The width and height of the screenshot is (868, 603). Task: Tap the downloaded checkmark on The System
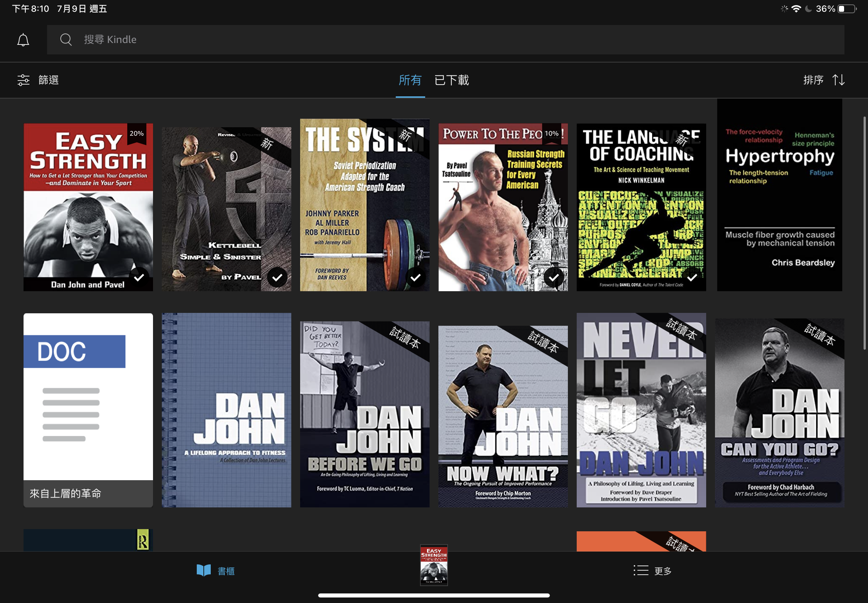pyautogui.click(x=415, y=277)
